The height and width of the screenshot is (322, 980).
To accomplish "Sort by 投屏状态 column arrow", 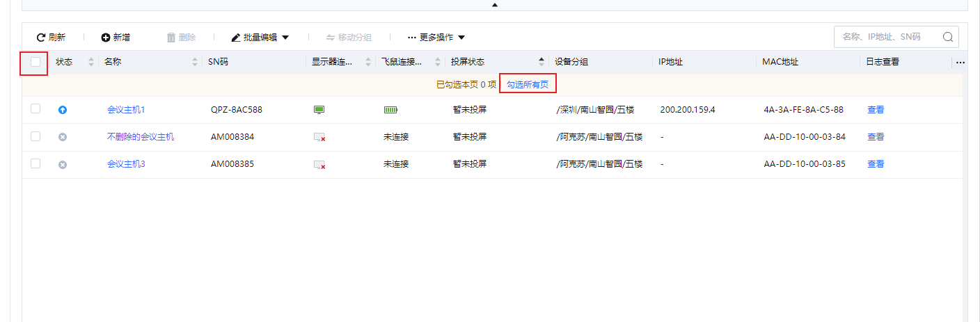I will pos(542,62).
